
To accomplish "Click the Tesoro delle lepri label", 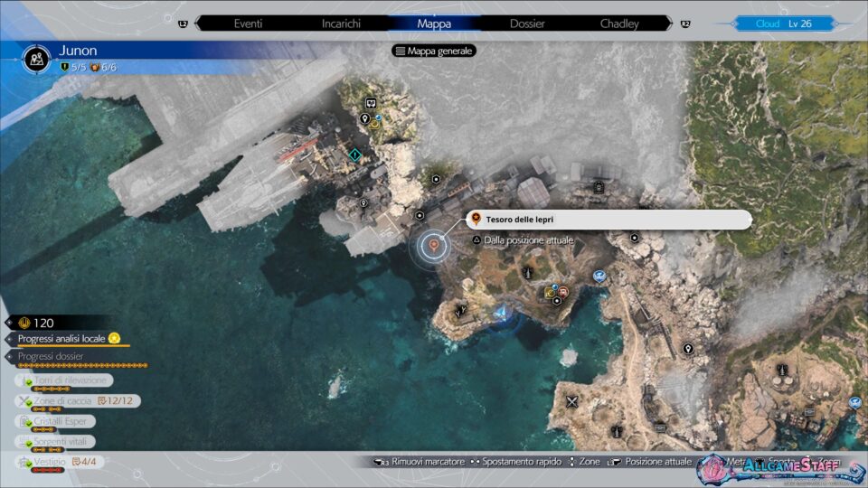I will click(x=519, y=220).
